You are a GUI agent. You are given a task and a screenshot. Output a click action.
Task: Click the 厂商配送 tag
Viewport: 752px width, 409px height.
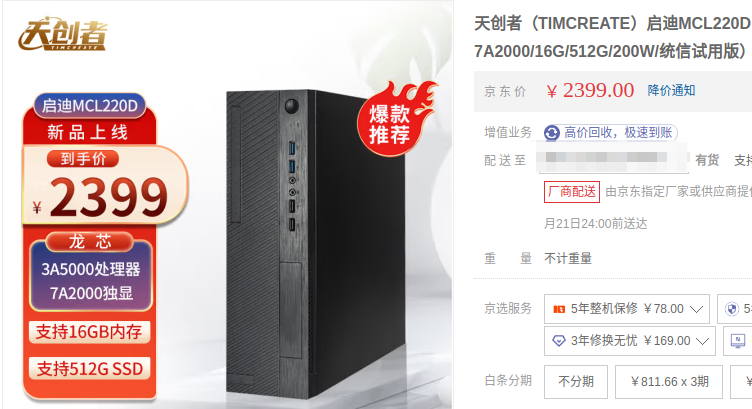(x=572, y=192)
